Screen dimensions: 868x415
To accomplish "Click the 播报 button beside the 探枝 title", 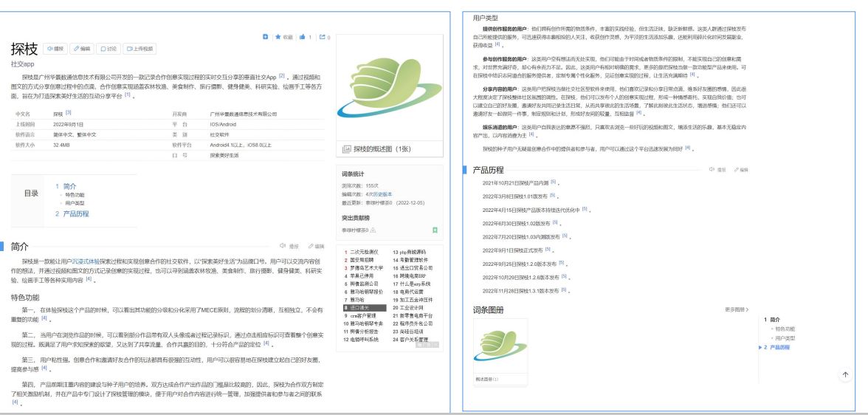I will click(x=55, y=49).
